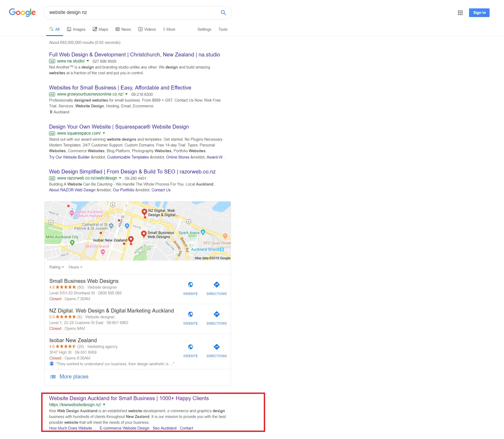
Task: Open the More search options menu
Action: pos(169,29)
